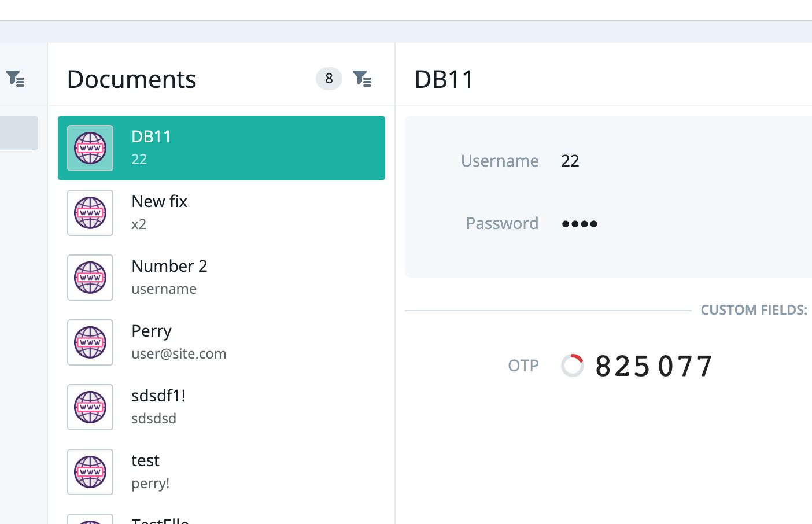The width and height of the screenshot is (812, 524).
Task: Select the New fix document
Action: [x=222, y=213]
